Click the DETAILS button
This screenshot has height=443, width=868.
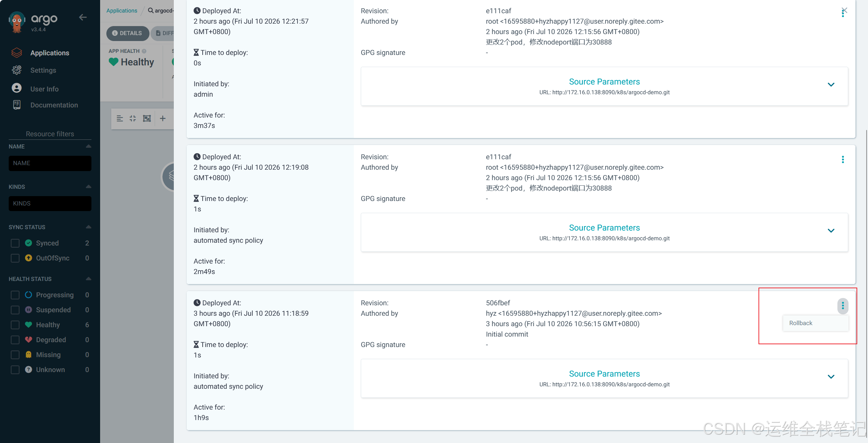point(127,33)
